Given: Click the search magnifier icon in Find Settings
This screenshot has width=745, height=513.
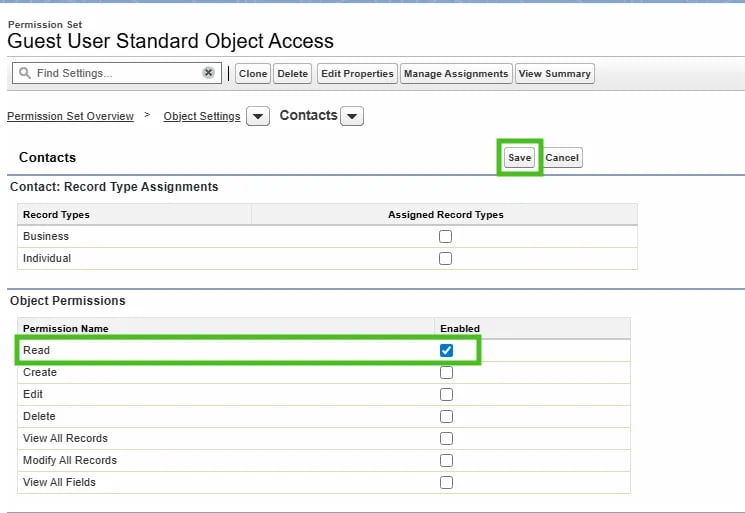Looking at the screenshot, I should (x=24, y=73).
